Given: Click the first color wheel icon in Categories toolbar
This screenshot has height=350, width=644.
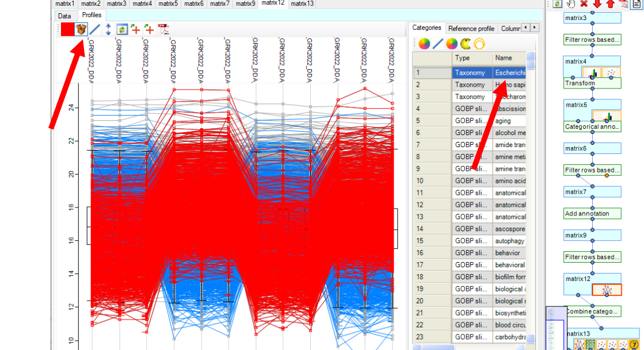Looking at the screenshot, I should click(424, 44).
